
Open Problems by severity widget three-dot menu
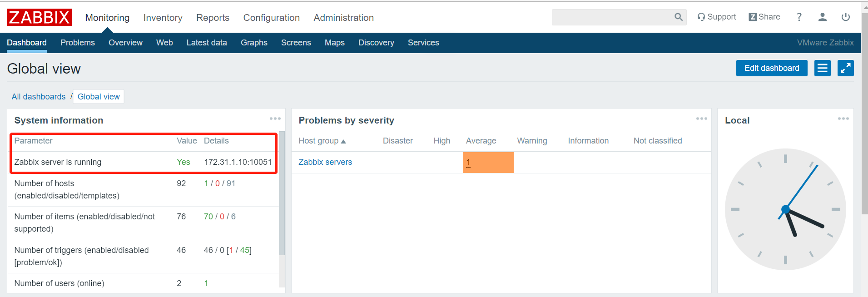(x=701, y=119)
